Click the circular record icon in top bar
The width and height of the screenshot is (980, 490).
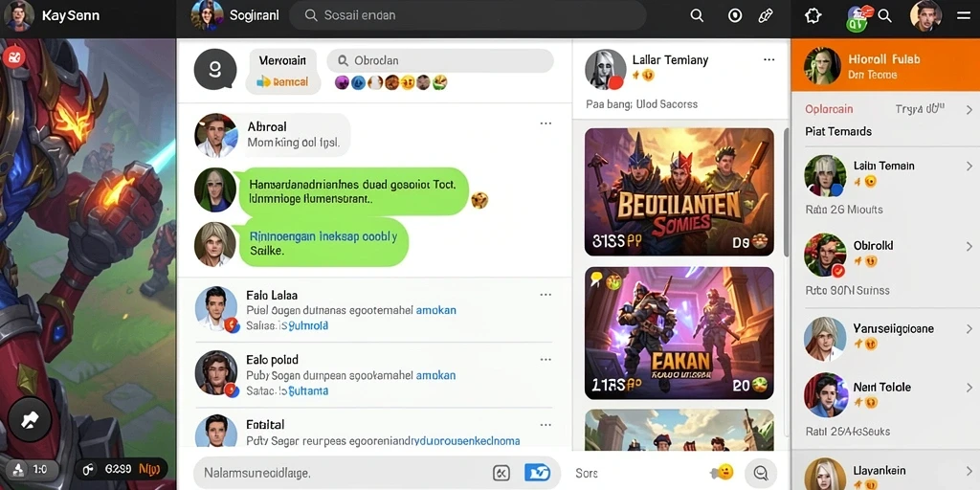735,15
